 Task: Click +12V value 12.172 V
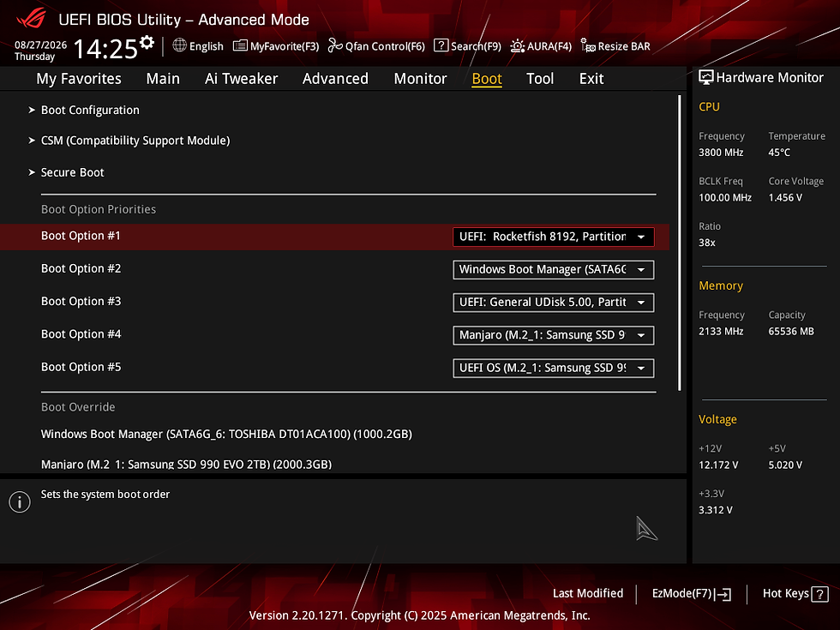(718, 465)
